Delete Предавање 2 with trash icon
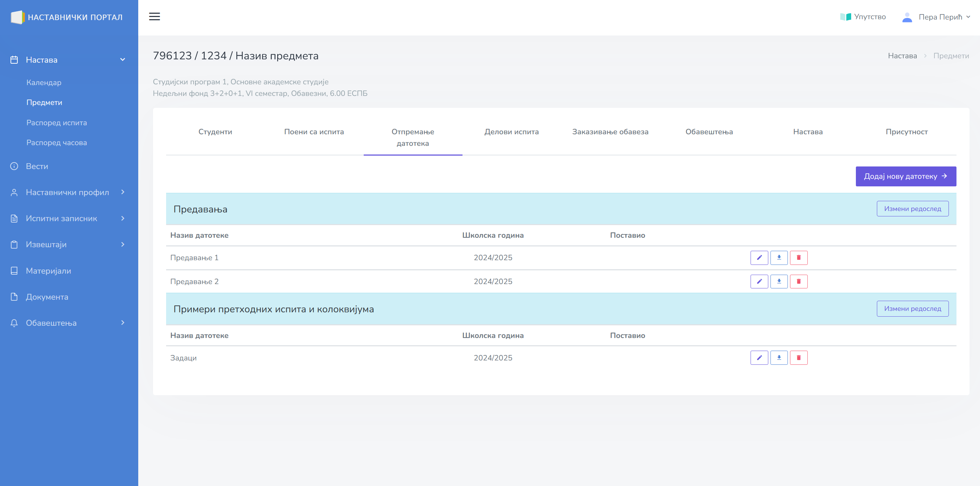 point(799,282)
